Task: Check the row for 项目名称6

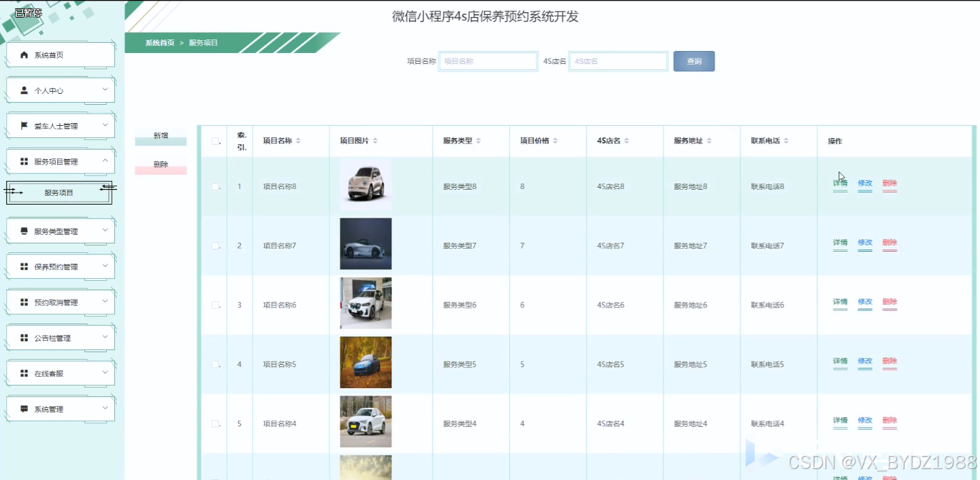Action: tap(216, 305)
